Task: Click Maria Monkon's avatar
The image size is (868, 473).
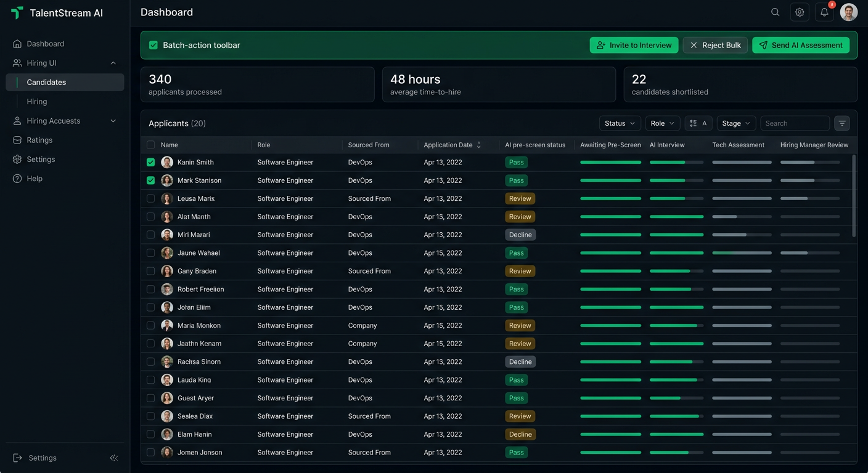Action: [167, 325]
